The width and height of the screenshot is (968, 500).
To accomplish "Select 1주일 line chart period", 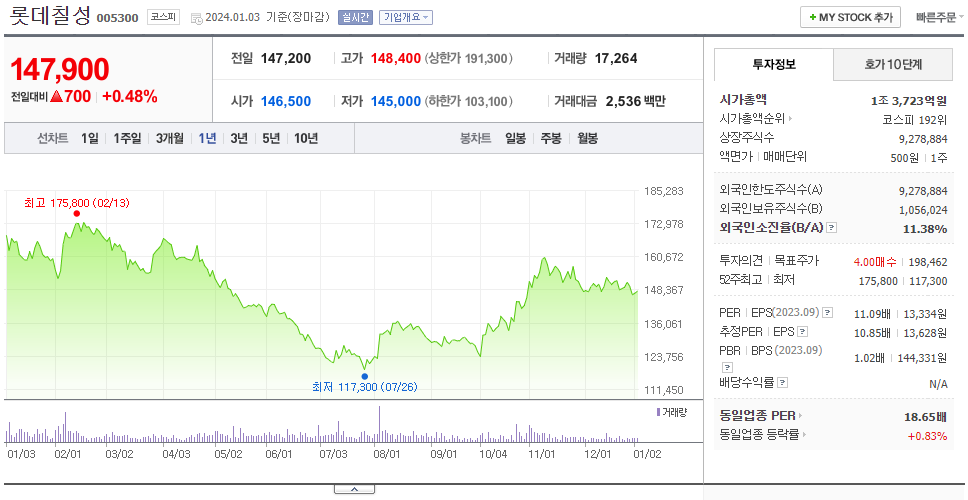I will pyautogui.click(x=127, y=138).
